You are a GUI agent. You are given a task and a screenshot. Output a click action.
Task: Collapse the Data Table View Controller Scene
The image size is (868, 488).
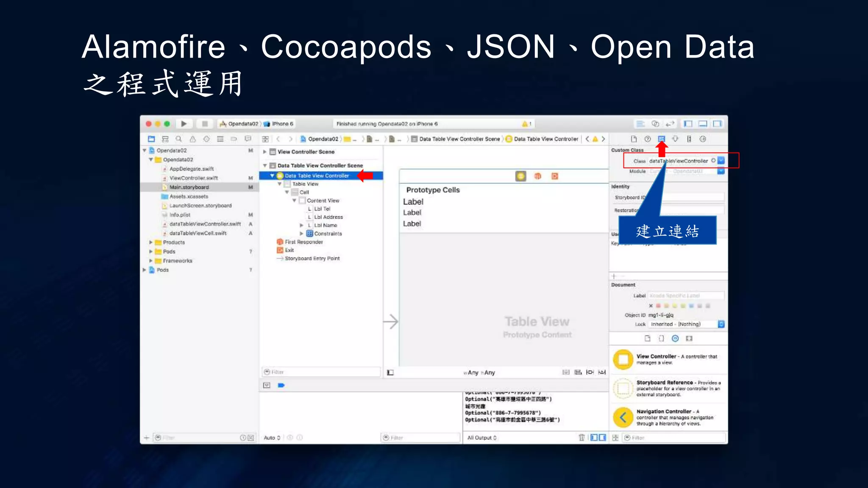264,166
